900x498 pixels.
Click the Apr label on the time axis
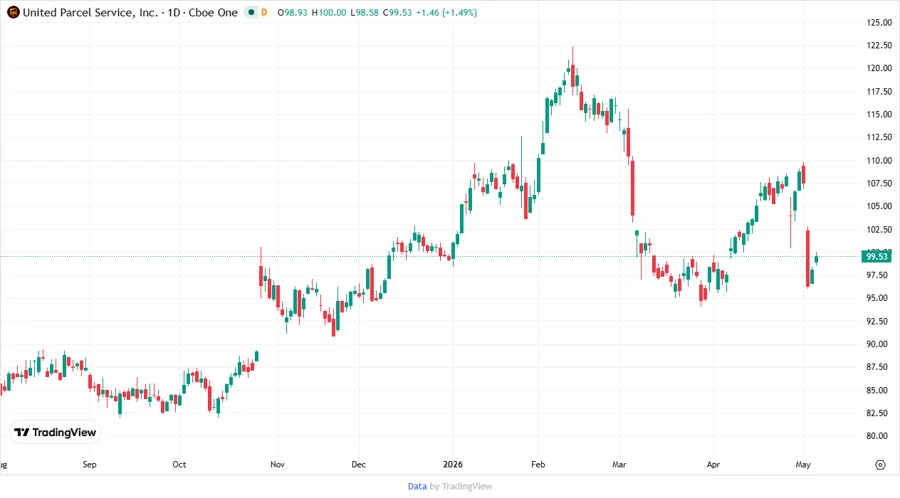[713, 465]
